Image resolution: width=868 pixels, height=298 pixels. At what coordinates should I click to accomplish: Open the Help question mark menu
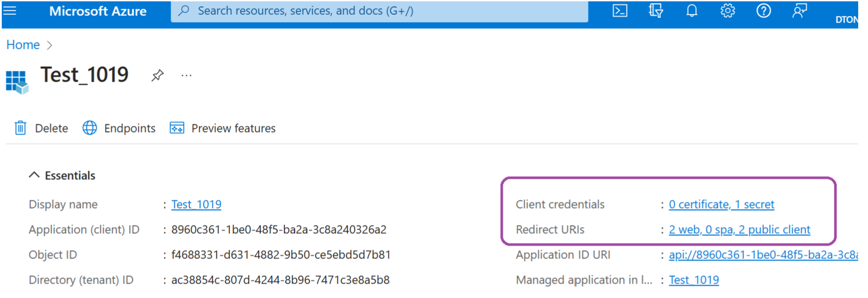764,11
